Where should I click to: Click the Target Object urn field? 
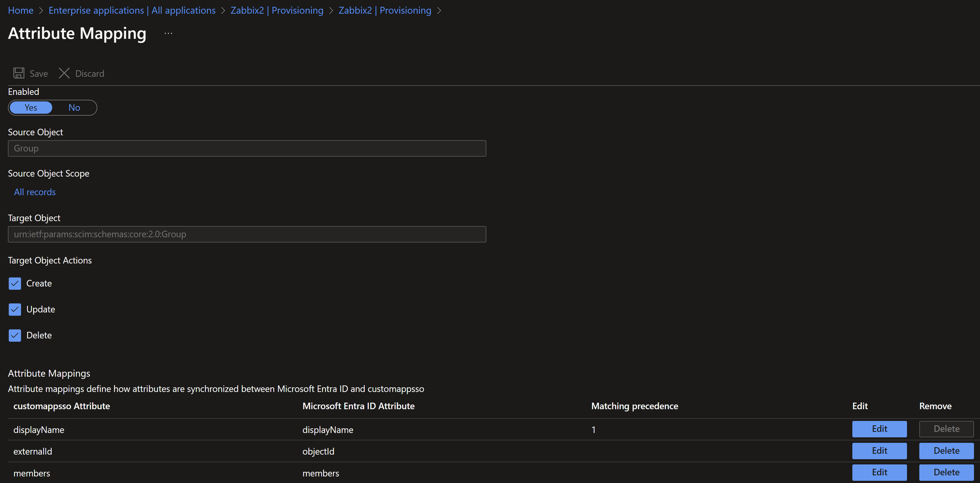(247, 234)
